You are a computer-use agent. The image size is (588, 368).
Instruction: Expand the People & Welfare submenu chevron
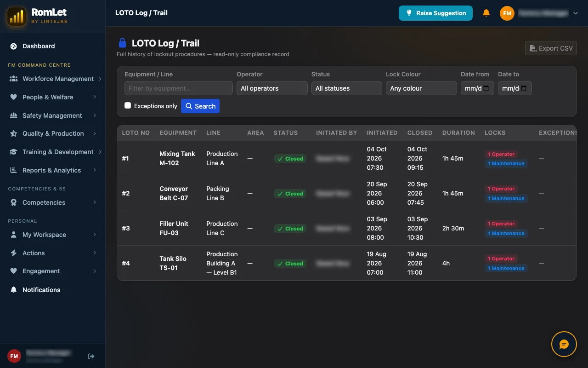tap(95, 97)
